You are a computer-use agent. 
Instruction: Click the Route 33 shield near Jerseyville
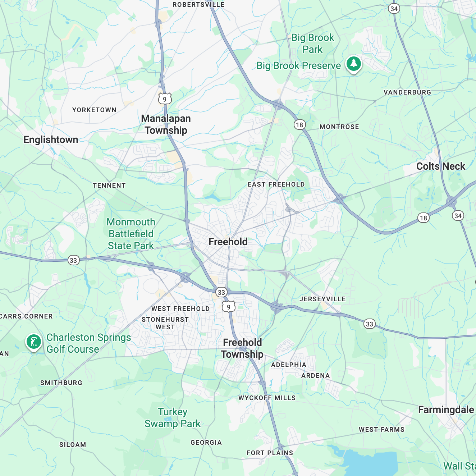pos(370,324)
